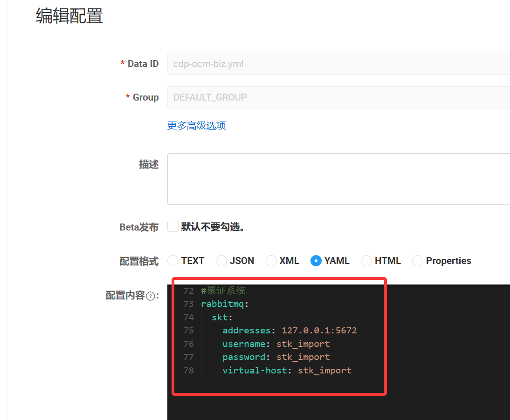Click inside the 描述 description textarea
Image resolution: width=510 pixels, height=420 pixels.
(x=326, y=179)
